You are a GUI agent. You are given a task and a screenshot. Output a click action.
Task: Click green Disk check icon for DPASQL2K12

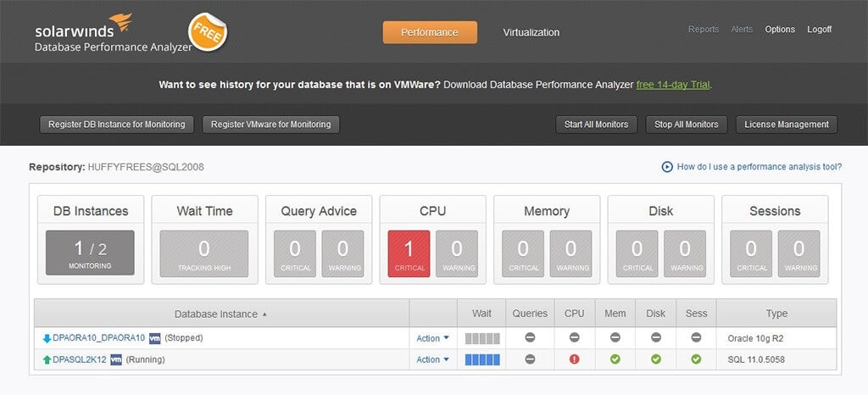click(656, 359)
